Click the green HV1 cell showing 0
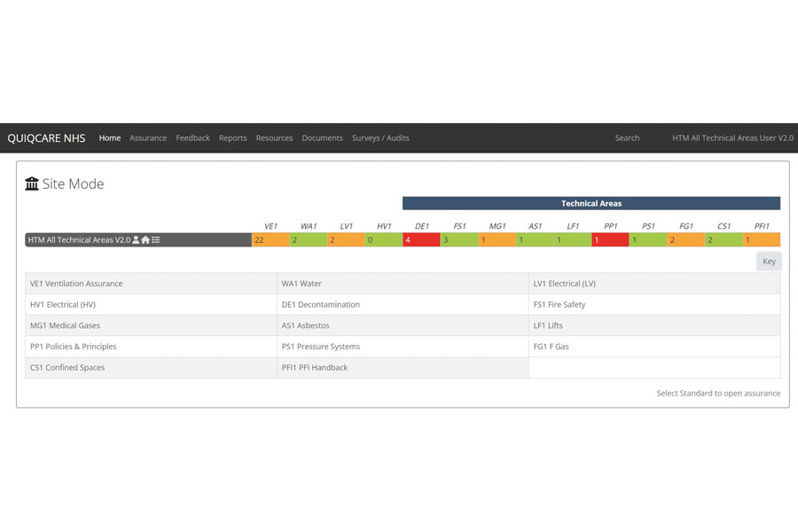Viewport: 798px width, 532px height. [x=383, y=240]
